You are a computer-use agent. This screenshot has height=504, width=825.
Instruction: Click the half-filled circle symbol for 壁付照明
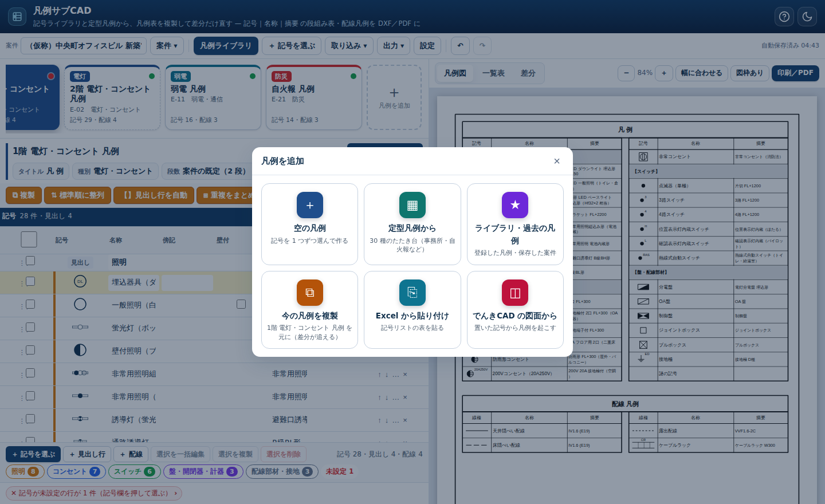80,350
